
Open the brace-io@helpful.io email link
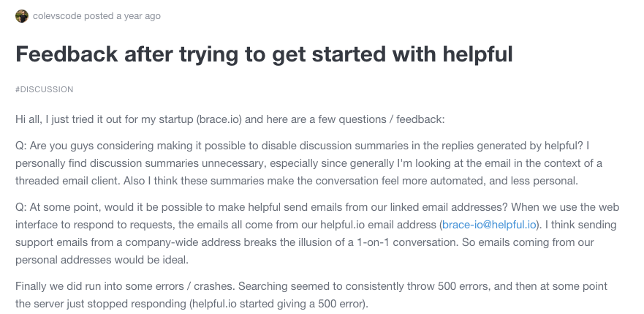(489, 225)
